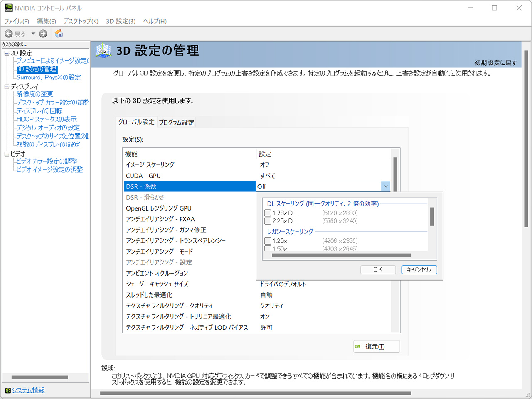Open the デスクトップ(K) menu
Screen dimensions: 532x399
click(81, 21)
